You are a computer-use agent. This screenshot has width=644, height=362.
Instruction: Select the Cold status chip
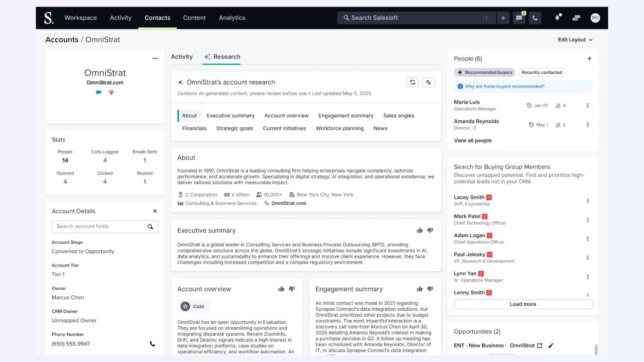coord(193,306)
